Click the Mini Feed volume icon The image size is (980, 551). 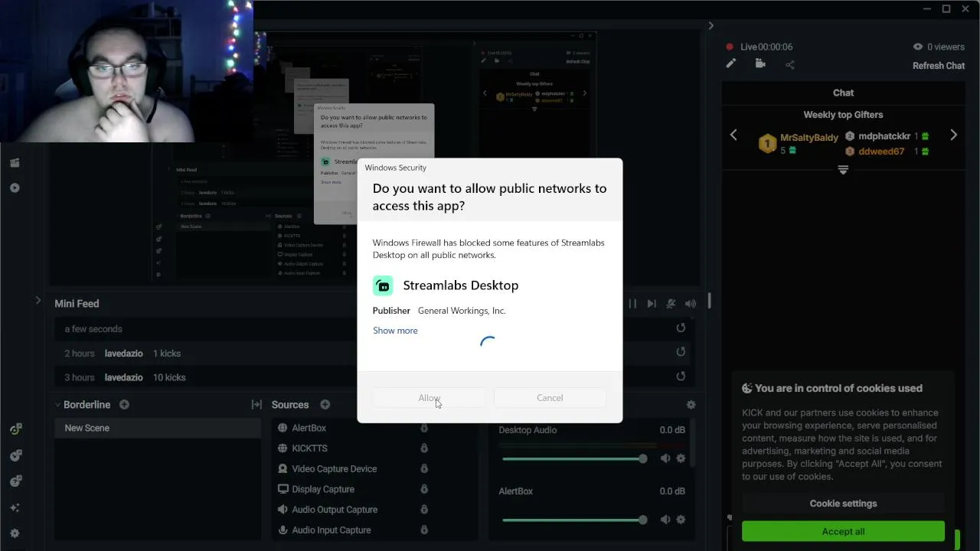[691, 304]
